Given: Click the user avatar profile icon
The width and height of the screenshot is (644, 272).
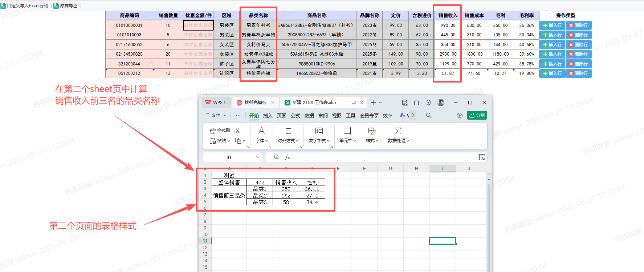Looking at the screenshot, I should tap(441, 103).
